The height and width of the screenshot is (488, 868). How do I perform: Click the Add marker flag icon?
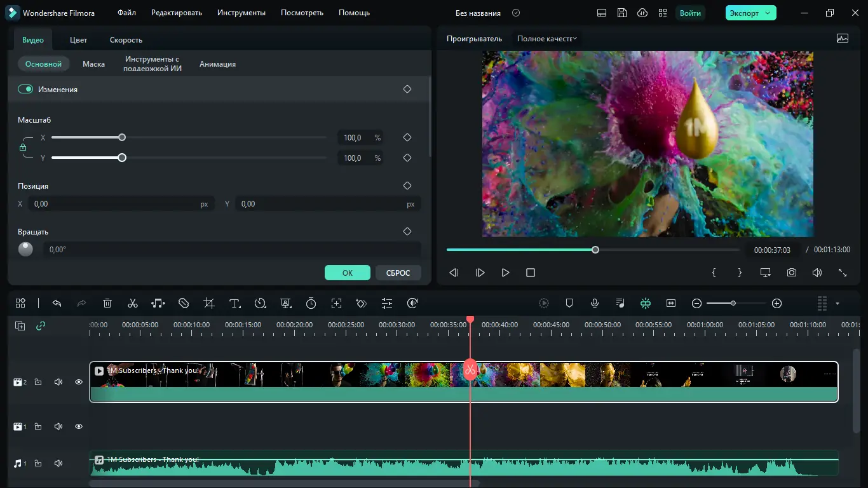569,303
